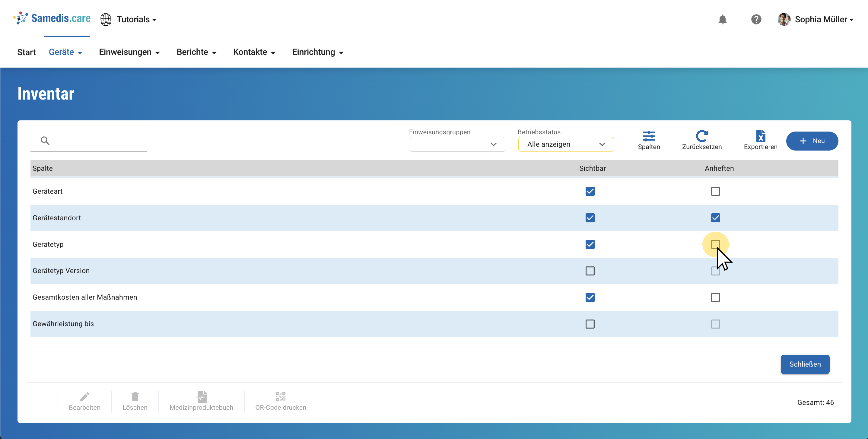Open the help question mark icon
The image size is (868, 439).
756,20
